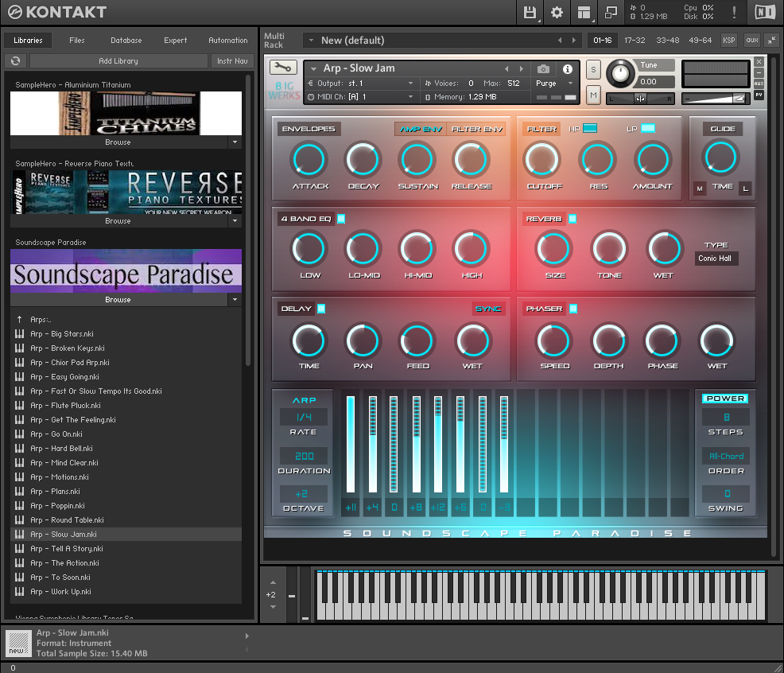Toggle the 4 Band EQ on/off
This screenshot has height=673, width=784.
341,219
